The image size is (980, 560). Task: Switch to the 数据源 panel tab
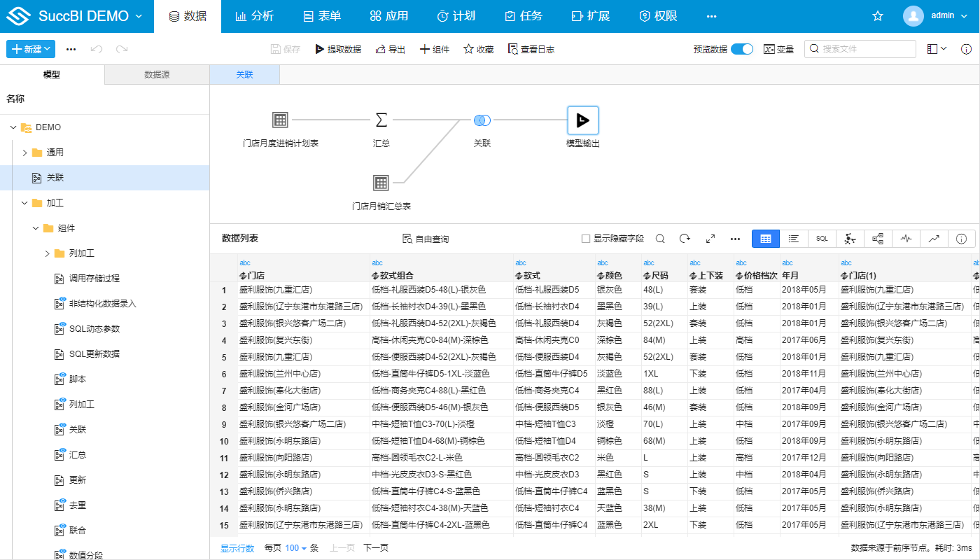(157, 74)
